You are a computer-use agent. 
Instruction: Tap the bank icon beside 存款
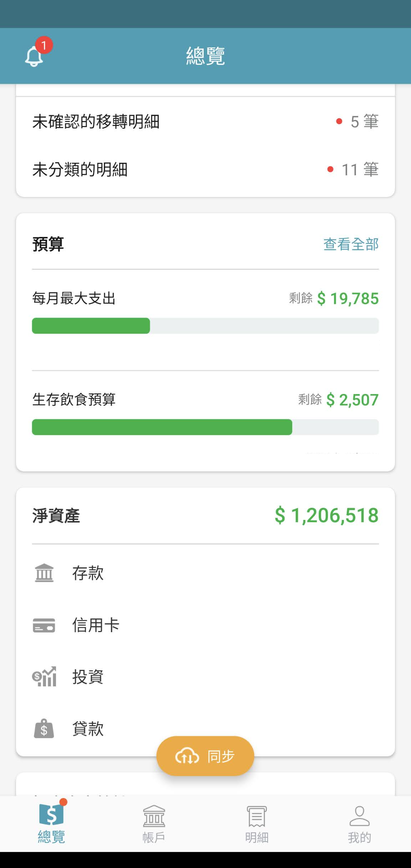pos(44,573)
